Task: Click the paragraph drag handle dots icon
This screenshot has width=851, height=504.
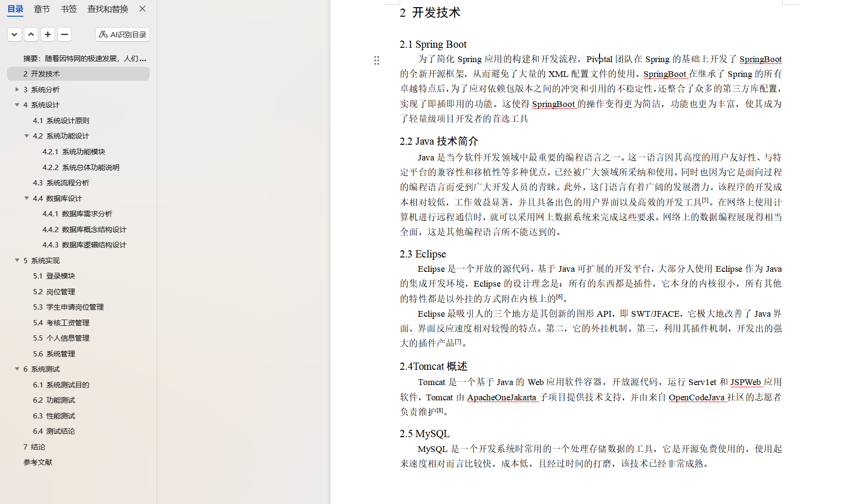Action: [x=377, y=60]
